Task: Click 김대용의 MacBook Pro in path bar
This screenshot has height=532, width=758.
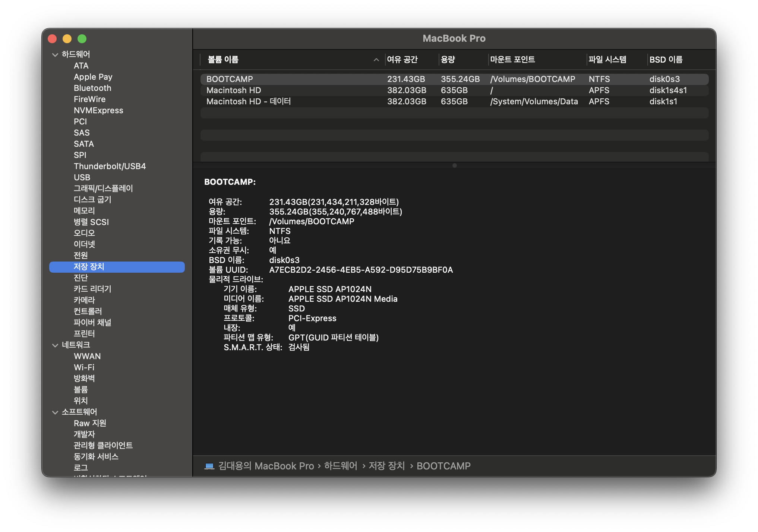Action: pyautogui.click(x=266, y=466)
